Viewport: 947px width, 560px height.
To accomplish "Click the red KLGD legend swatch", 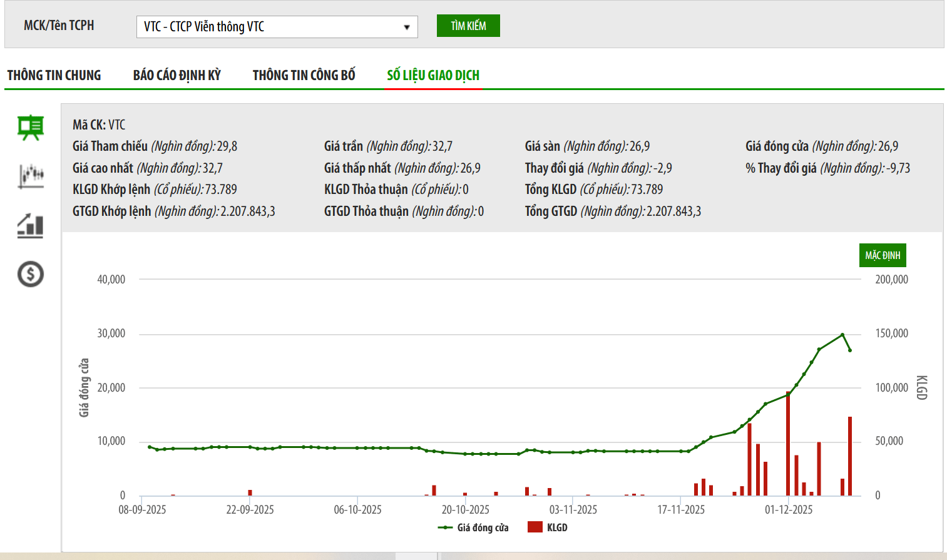I will [535, 527].
